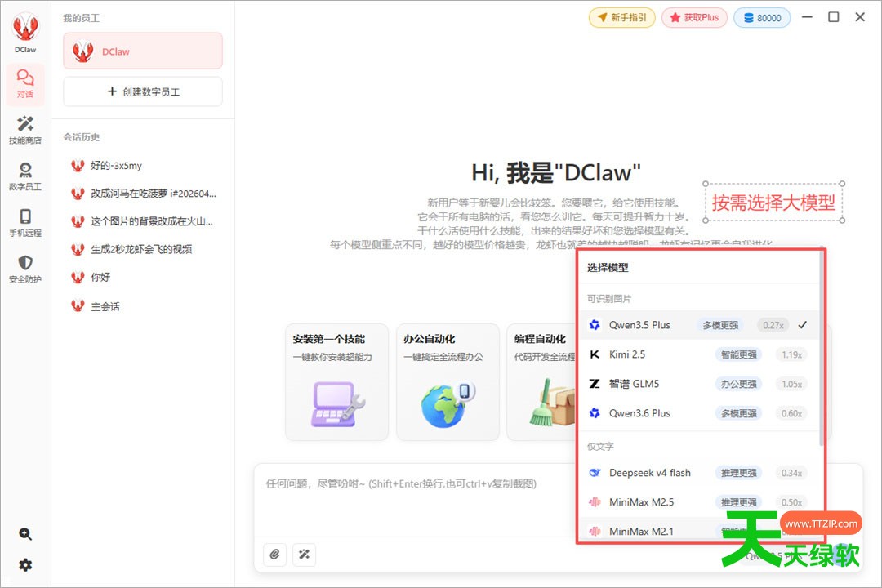Open 手机远程 phone remote panel

[25, 223]
